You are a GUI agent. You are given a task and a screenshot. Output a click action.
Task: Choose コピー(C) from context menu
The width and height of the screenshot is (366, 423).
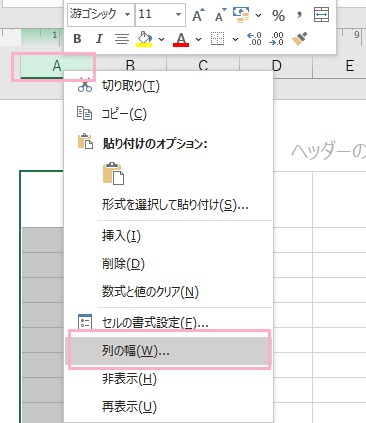coord(169,114)
